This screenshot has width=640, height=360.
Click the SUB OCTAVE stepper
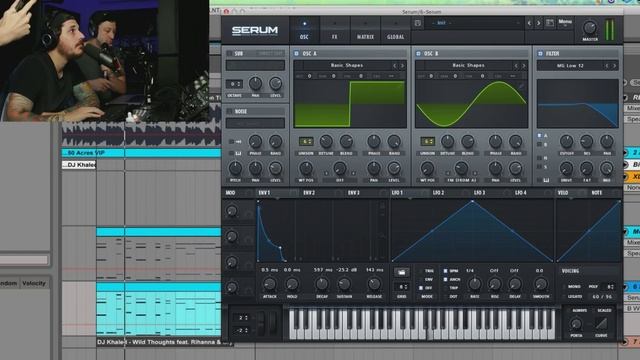[x=234, y=84]
